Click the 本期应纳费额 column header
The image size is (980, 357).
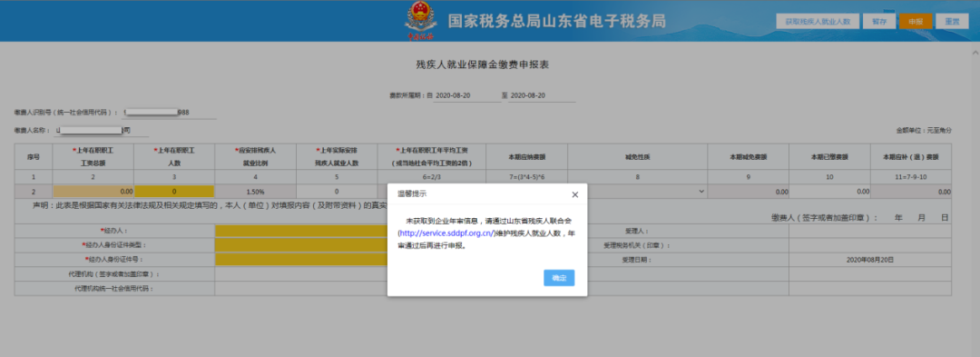(526, 157)
